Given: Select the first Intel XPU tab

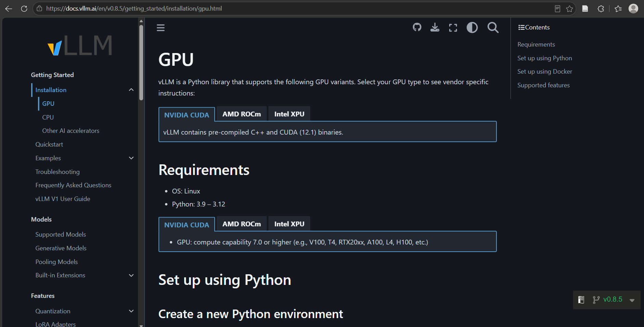Looking at the screenshot, I should tap(289, 114).
